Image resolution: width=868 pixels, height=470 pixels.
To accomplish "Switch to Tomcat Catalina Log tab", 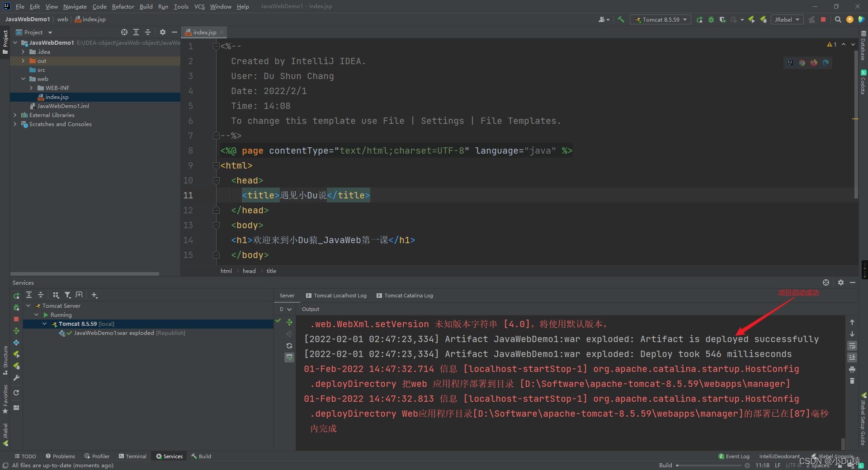I will coord(405,296).
